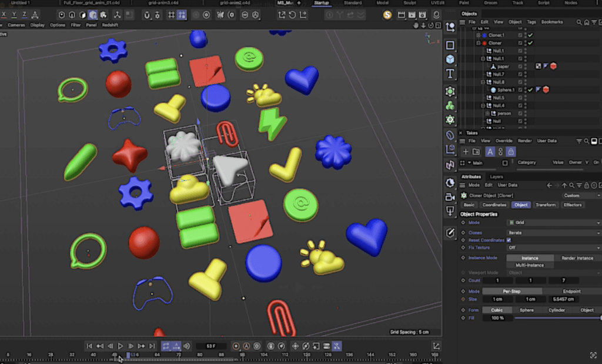Click the light object icon in palette

[450, 211]
